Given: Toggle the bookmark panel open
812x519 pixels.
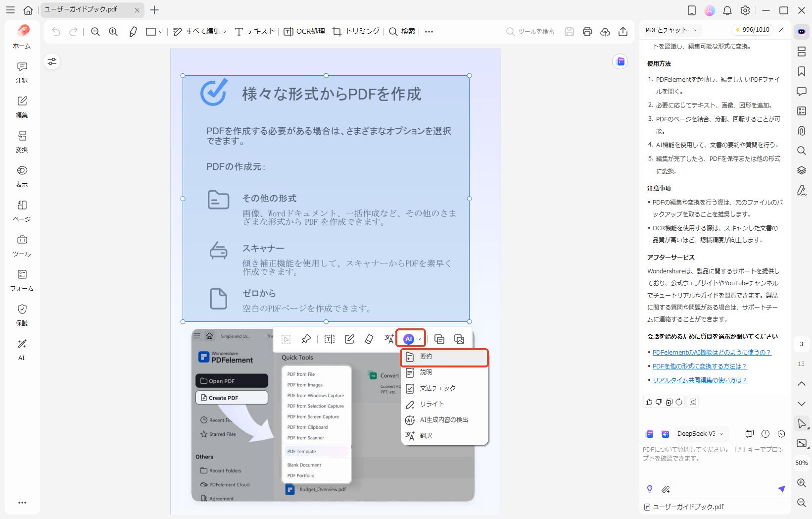Looking at the screenshot, I should (802, 71).
